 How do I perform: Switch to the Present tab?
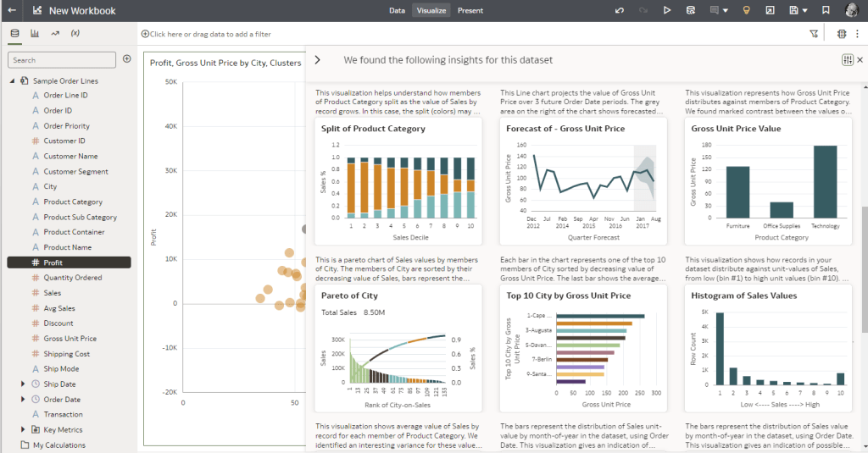[470, 11]
